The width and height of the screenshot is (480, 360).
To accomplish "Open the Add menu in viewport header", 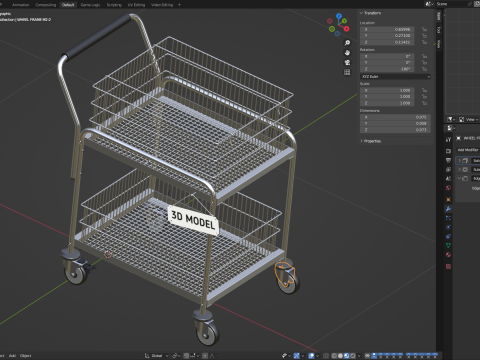I will (x=12, y=356).
